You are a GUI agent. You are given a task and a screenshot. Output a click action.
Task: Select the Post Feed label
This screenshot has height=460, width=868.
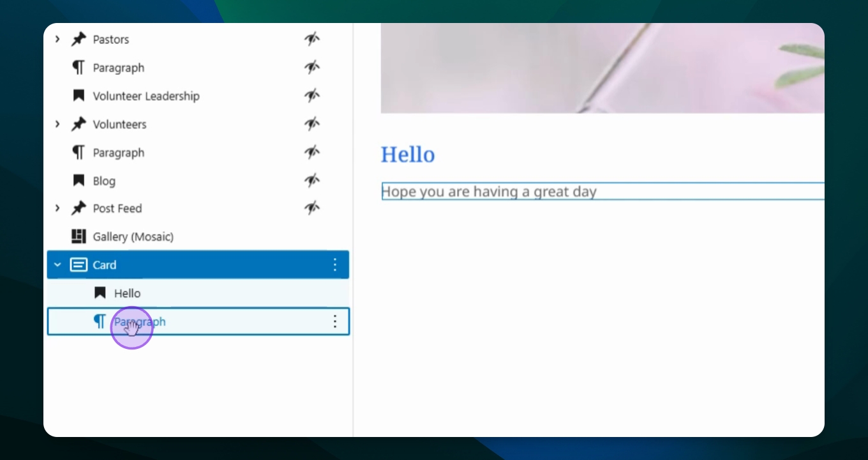point(117,208)
